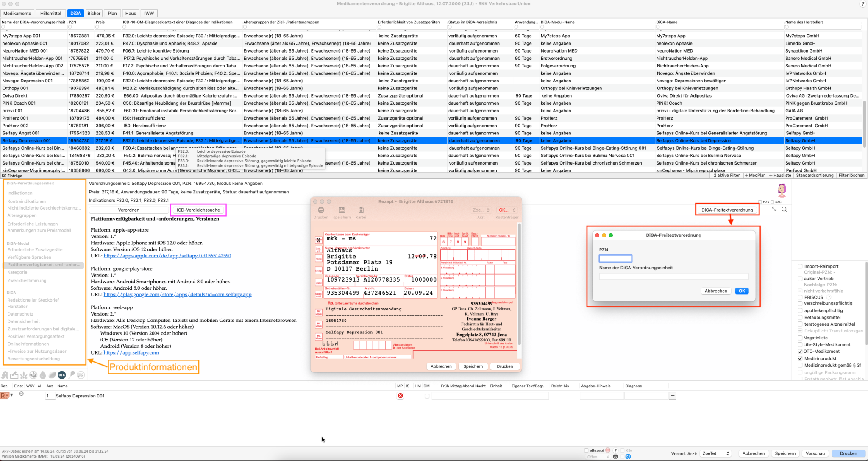Click the red R recipe type icon
Image resolution: width=868 pixels, height=461 pixels.
(5, 396)
